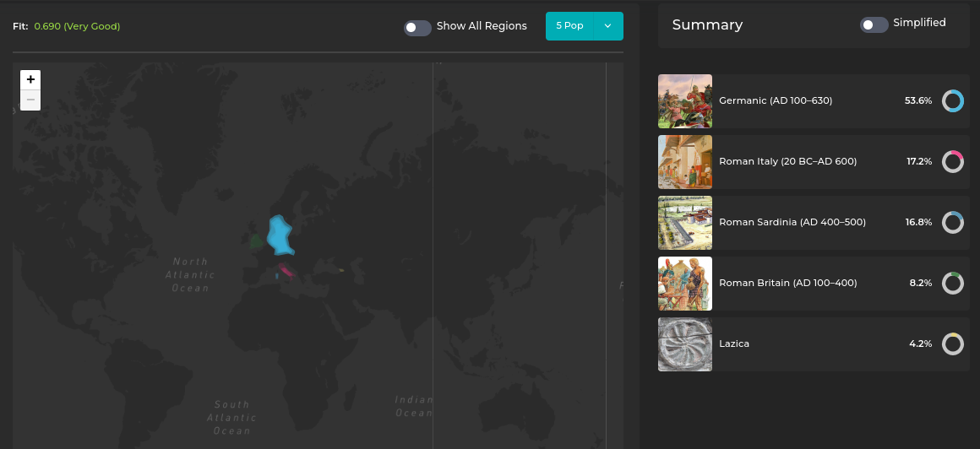Click the 53.6% value
Screen dimensions: 980x449
pos(918,100)
